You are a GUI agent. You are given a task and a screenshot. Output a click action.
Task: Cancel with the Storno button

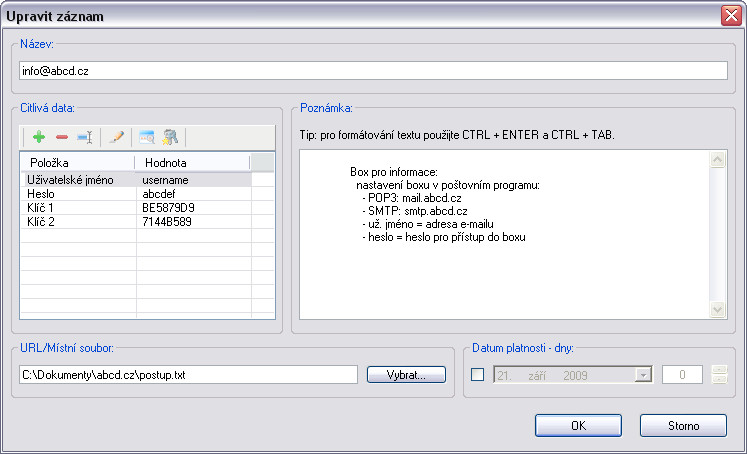pyautogui.click(x=683, y=425)
